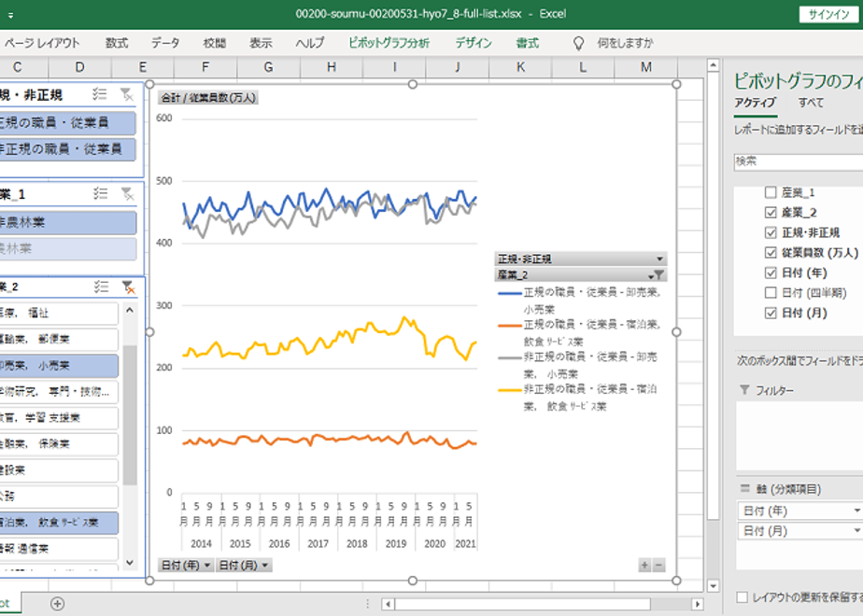Check the 日付 (四半期) field checkbox

771,293
